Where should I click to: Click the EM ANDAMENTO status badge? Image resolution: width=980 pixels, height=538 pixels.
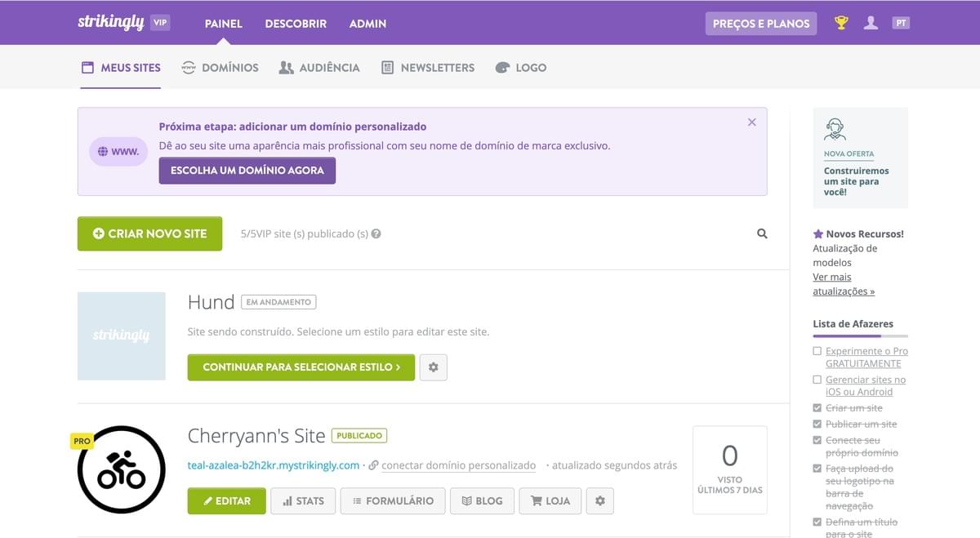[278, 302]
